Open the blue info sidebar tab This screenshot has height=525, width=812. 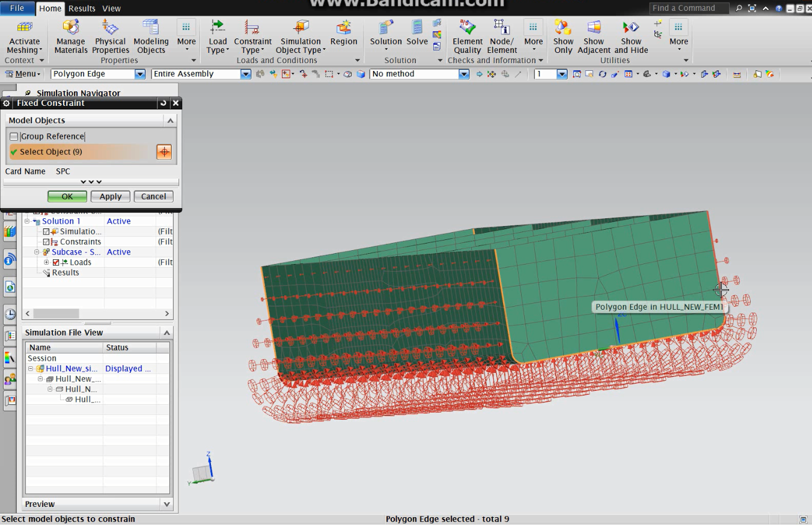click(x=10, y=259)
